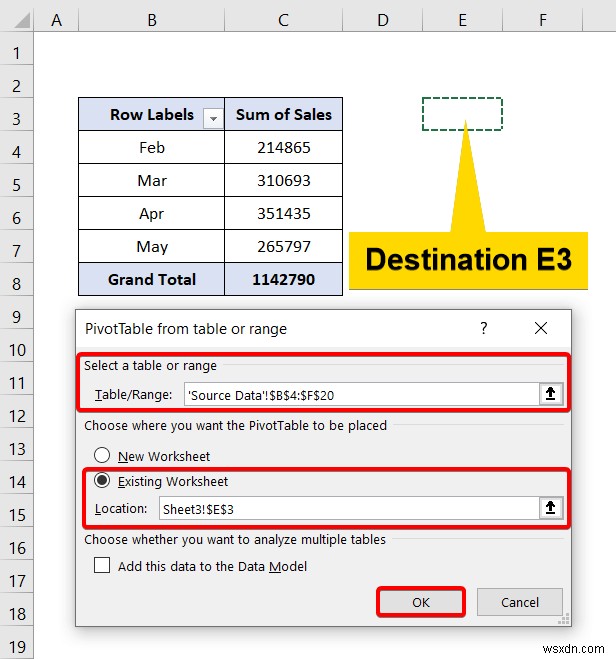Click the grand total value 1142790
Viewport: 616px width, 659px height.
tap(284, 279)
